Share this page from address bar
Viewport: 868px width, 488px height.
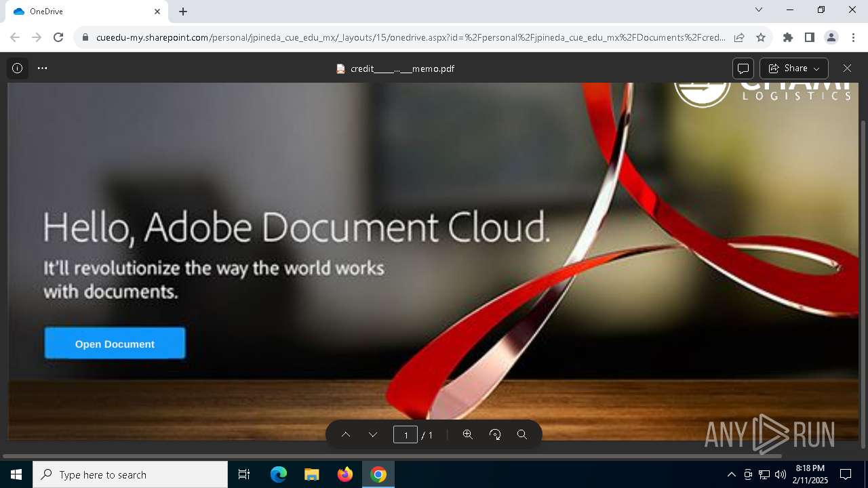click(x=739, y=37)
